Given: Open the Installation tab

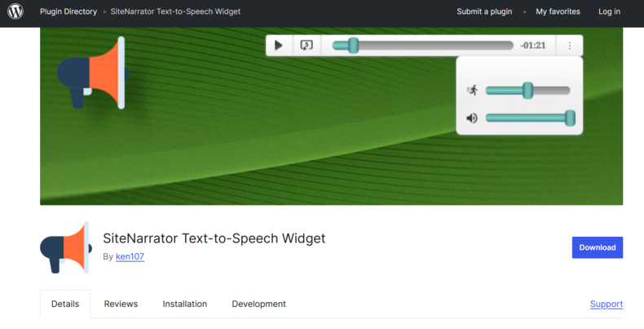Looking at the screenshot, I should [185, 304].
